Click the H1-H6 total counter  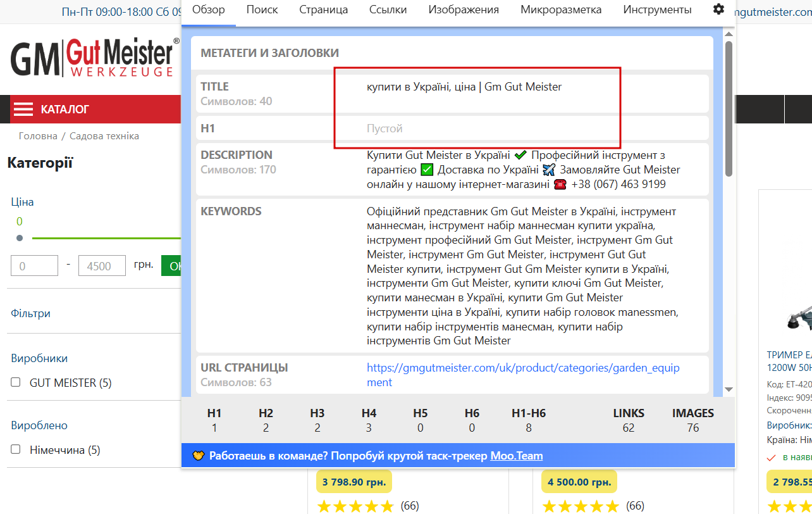pyautogui.click(x=529, y=420)
